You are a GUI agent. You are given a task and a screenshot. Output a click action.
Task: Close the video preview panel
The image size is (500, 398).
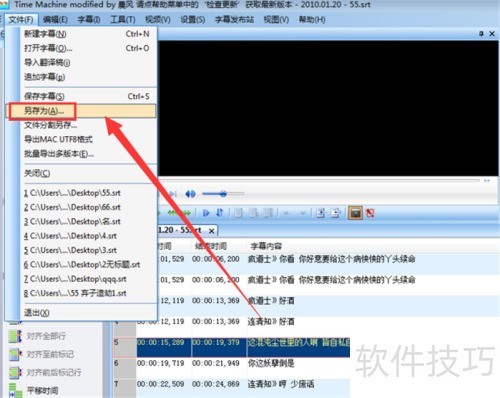492,34
